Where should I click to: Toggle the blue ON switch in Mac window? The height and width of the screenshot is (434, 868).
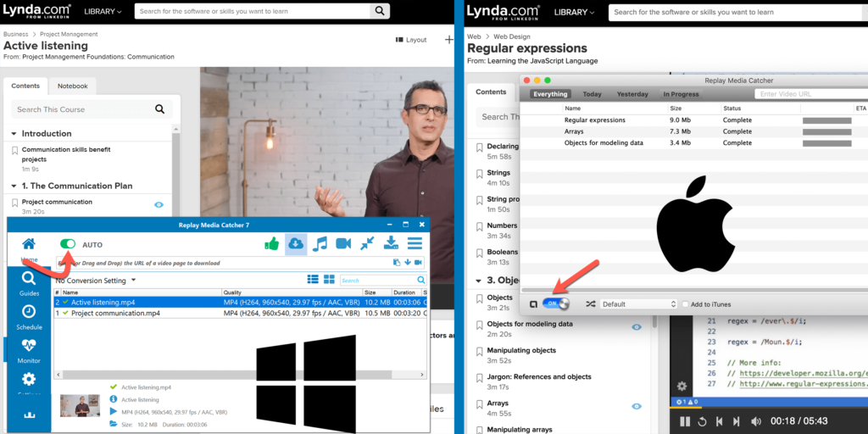(556, 303)
